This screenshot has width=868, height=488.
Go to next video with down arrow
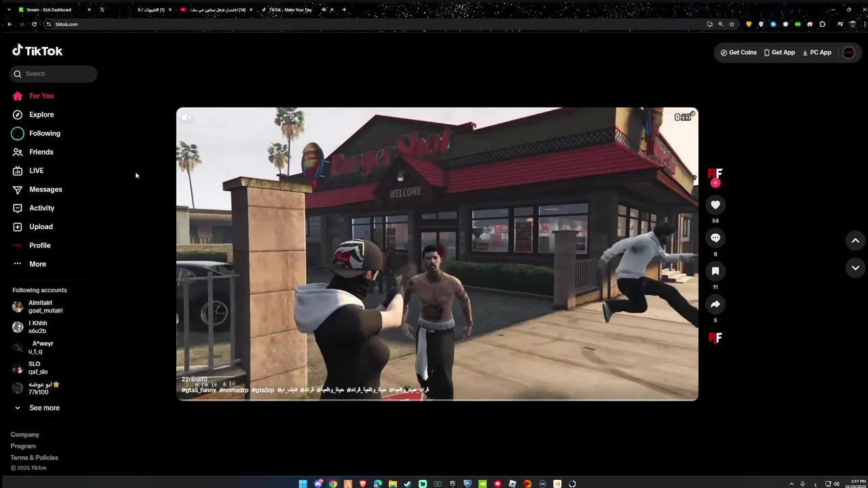click(x=855, y=268)
